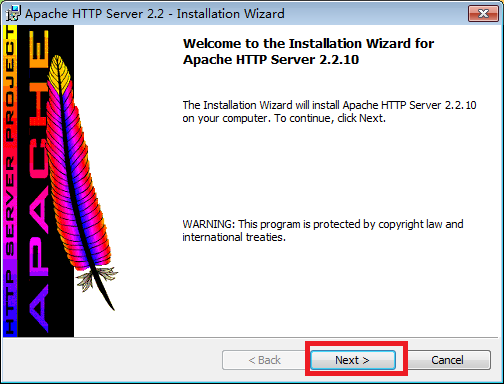504x384 pixels.
Task: Close the Installation Wizard window
Action: (483, 13)
